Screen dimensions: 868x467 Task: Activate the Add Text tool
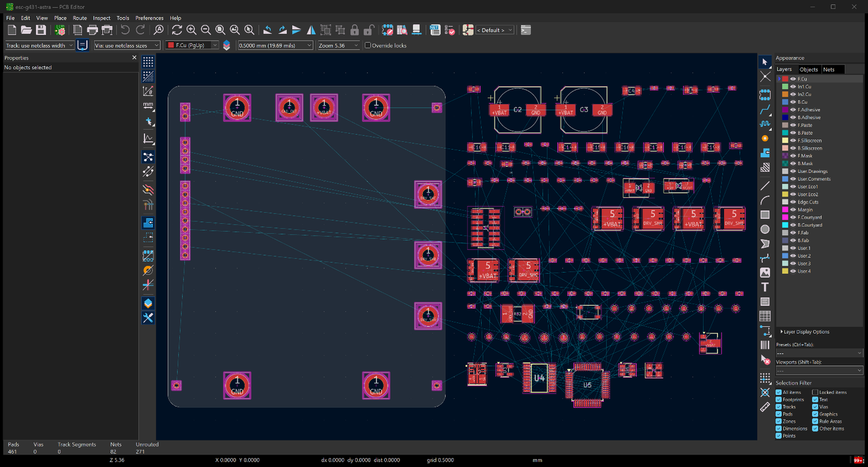765,287
